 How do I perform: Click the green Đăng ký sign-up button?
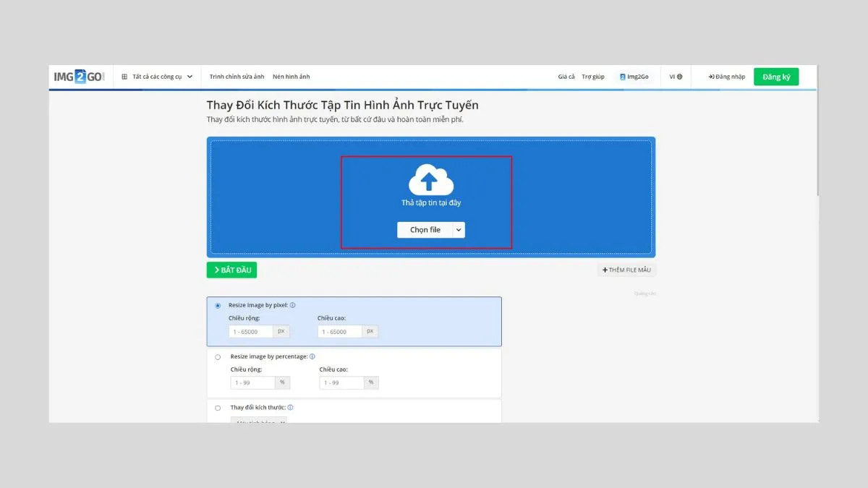tap(775, 77)
